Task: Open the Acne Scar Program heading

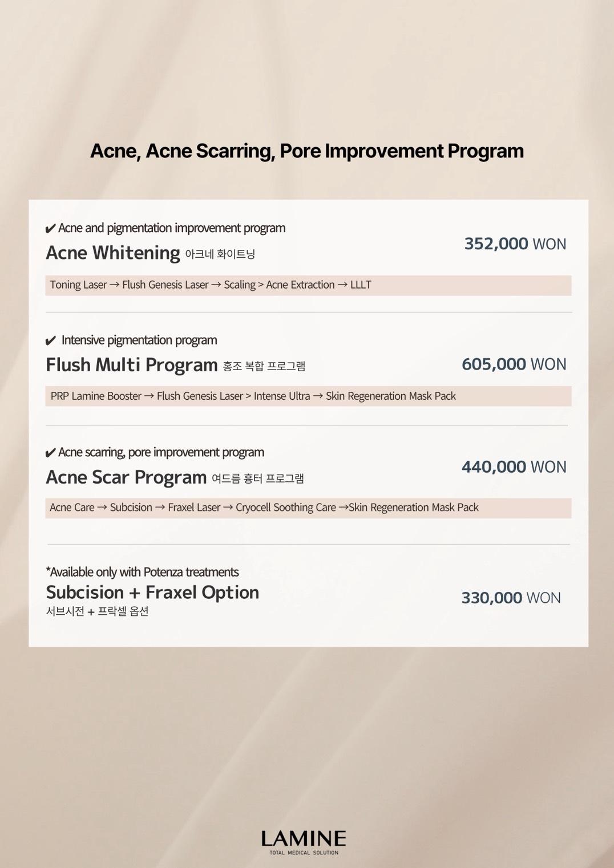Action: click(x=126, y=477)
